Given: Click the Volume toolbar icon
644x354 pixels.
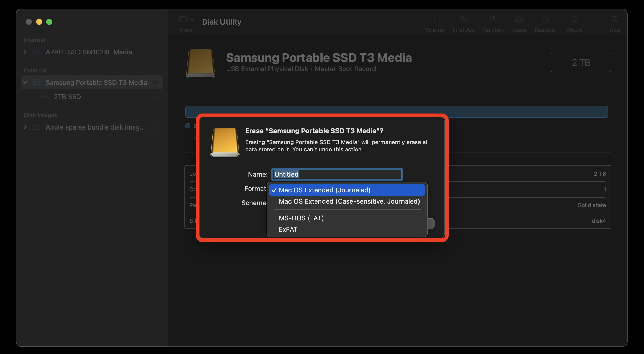Looking at the screenshot, I should [x=434, y=20].
